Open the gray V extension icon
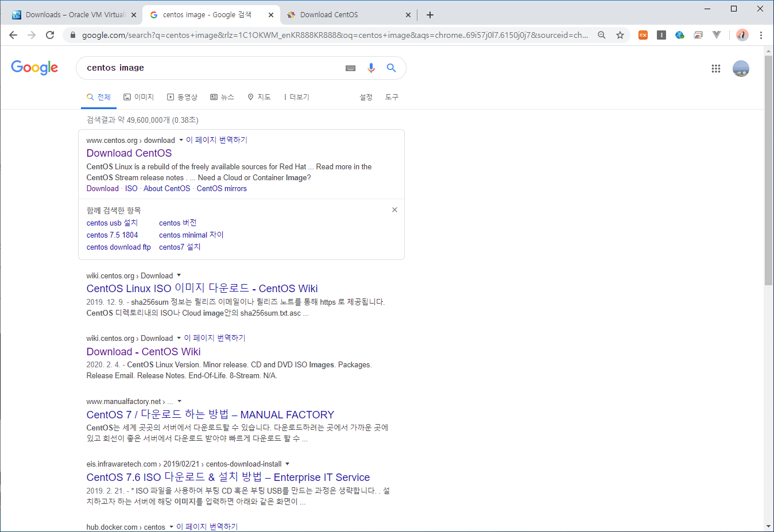The height and width of the screenshot is (532, 774). tap(717, 35)
